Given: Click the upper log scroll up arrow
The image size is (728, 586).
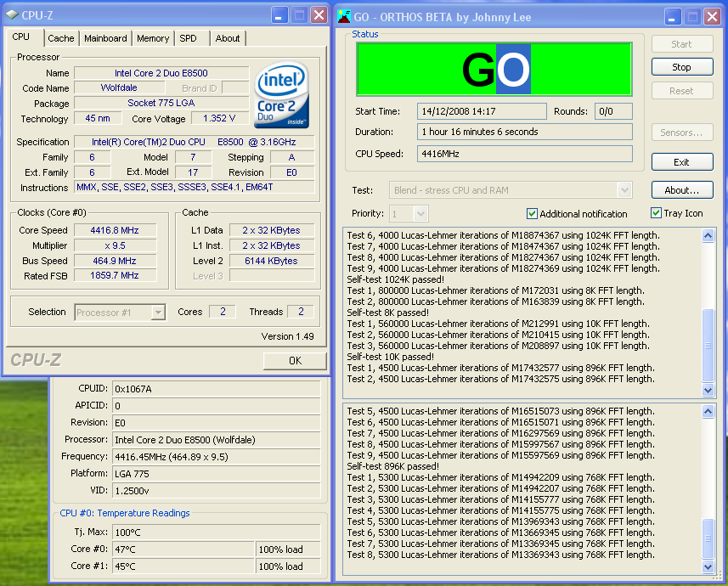Looking at the screenshot, I should [708, 235].
